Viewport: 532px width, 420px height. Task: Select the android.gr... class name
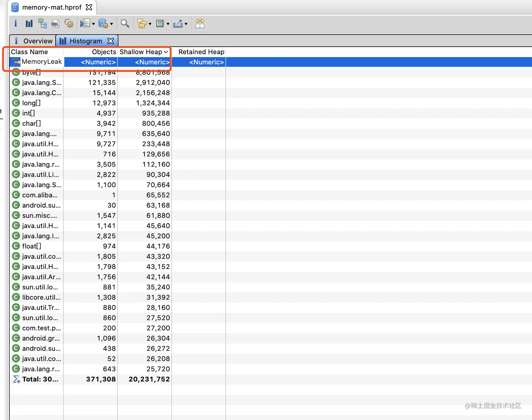[x=41, y=338]
